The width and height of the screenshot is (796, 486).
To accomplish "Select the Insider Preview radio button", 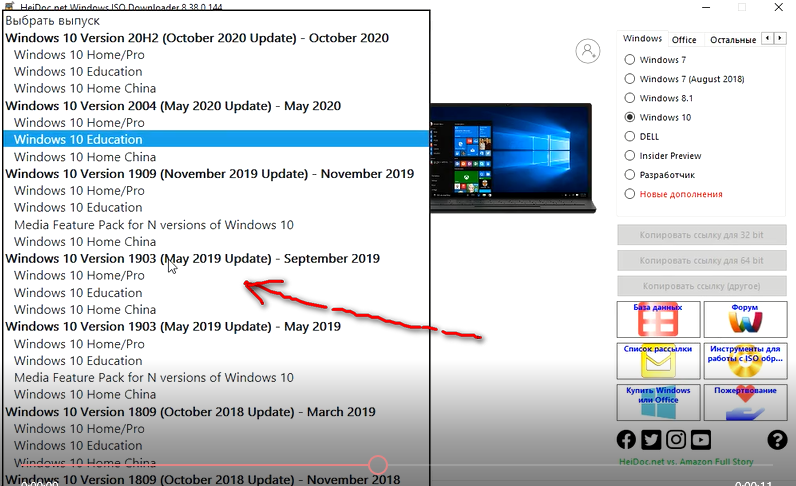I will [x=629, y=155].
